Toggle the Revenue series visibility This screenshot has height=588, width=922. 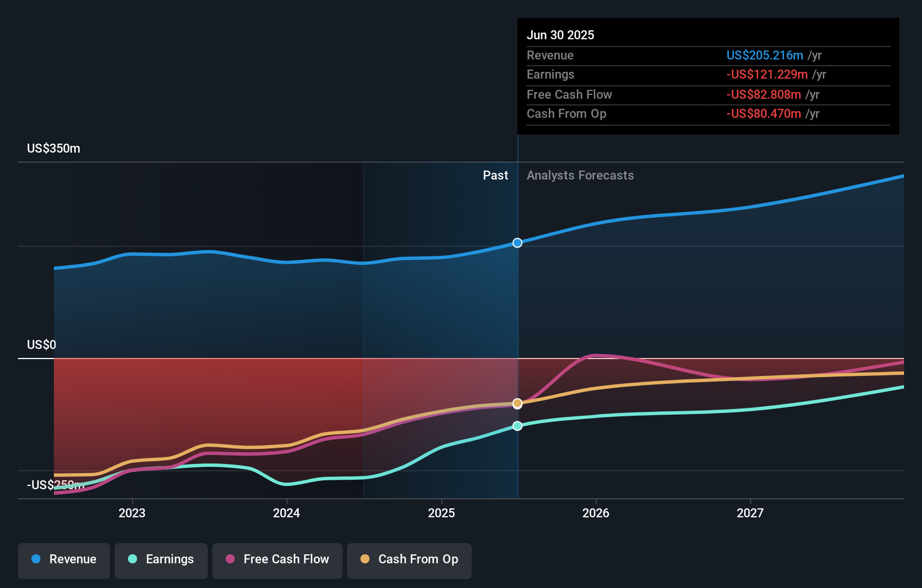pyautogui.click(x=63, y=559)
